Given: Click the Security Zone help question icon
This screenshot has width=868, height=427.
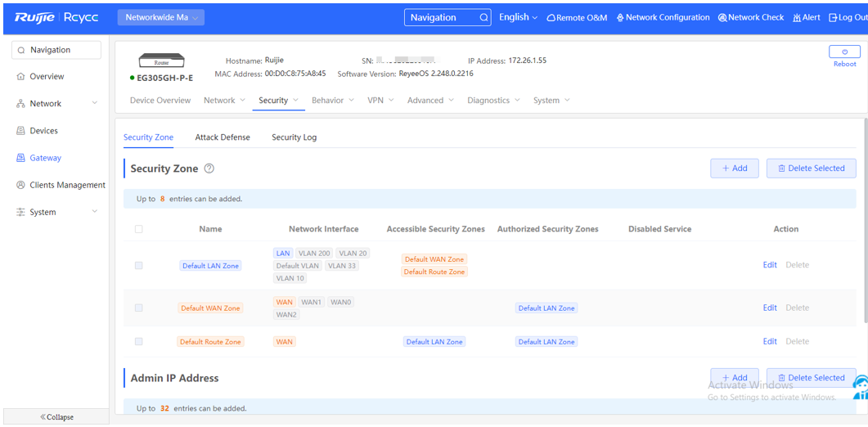Looking at the screenshot, I should click(x=209, y=169).
